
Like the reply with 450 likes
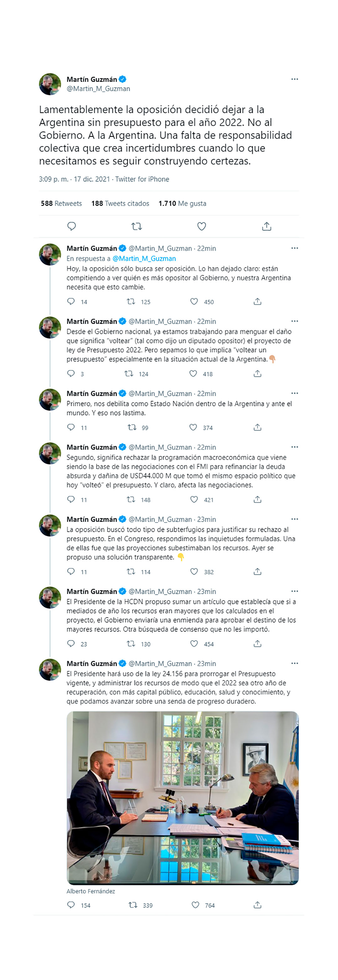(x=194, y=302)
